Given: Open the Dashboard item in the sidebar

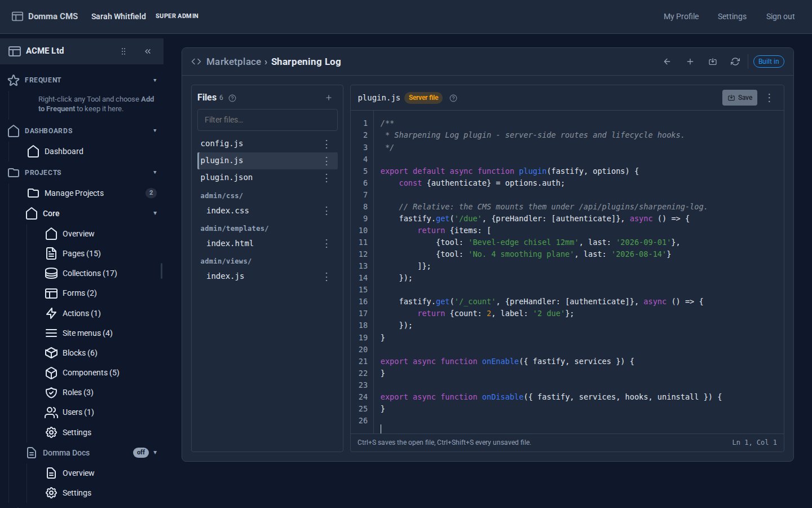Looking at the screenshot, I should coord(64,151).
